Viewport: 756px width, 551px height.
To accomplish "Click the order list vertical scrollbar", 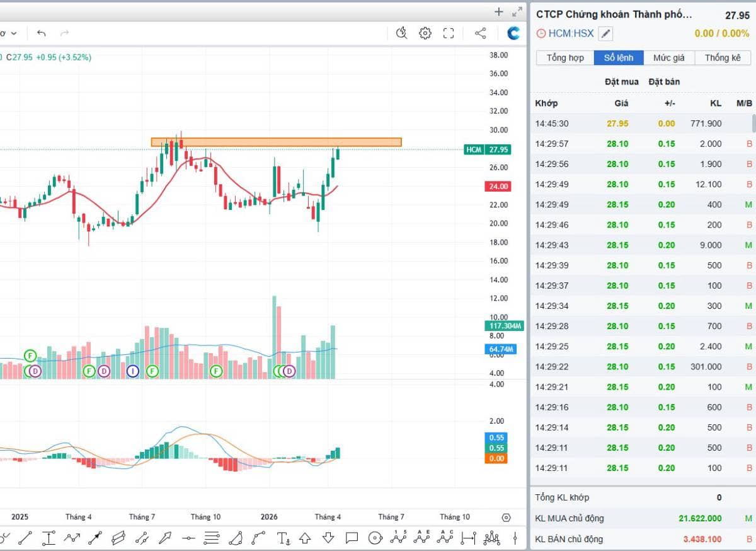I will [x=753, y=124].
